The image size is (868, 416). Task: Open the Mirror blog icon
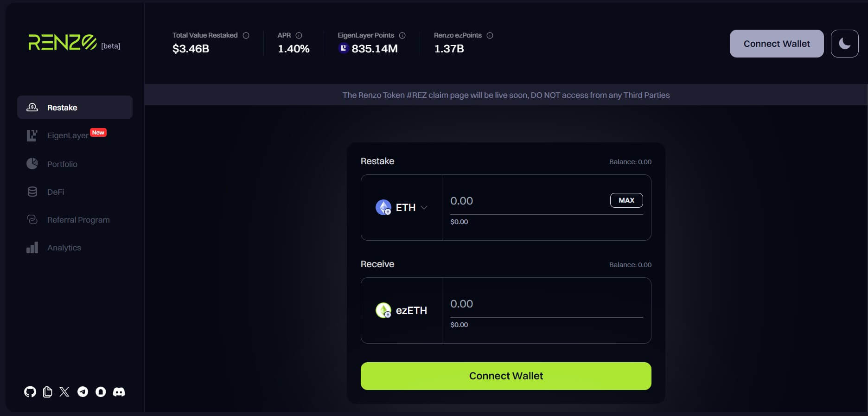pyautogui.click(x=101, y=392)
